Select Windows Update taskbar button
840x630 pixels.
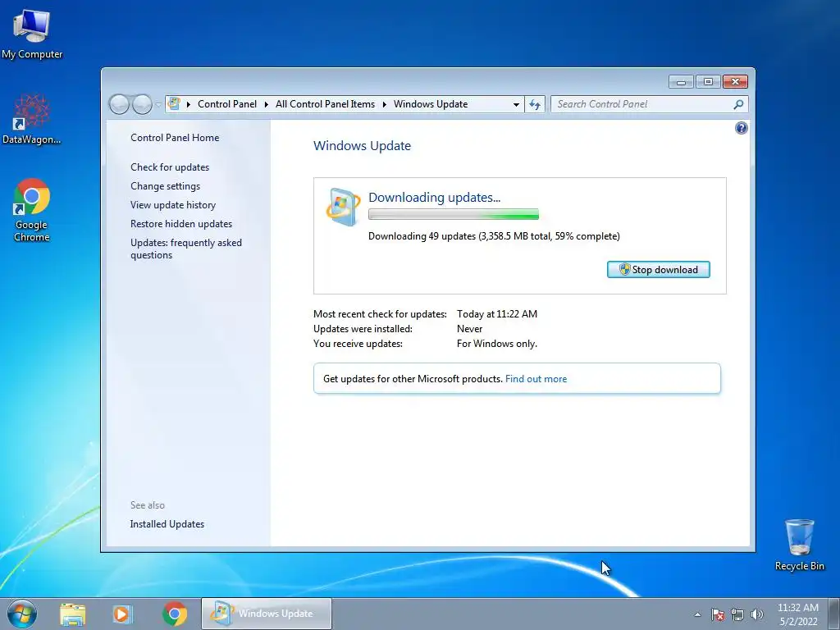(267, 614)
